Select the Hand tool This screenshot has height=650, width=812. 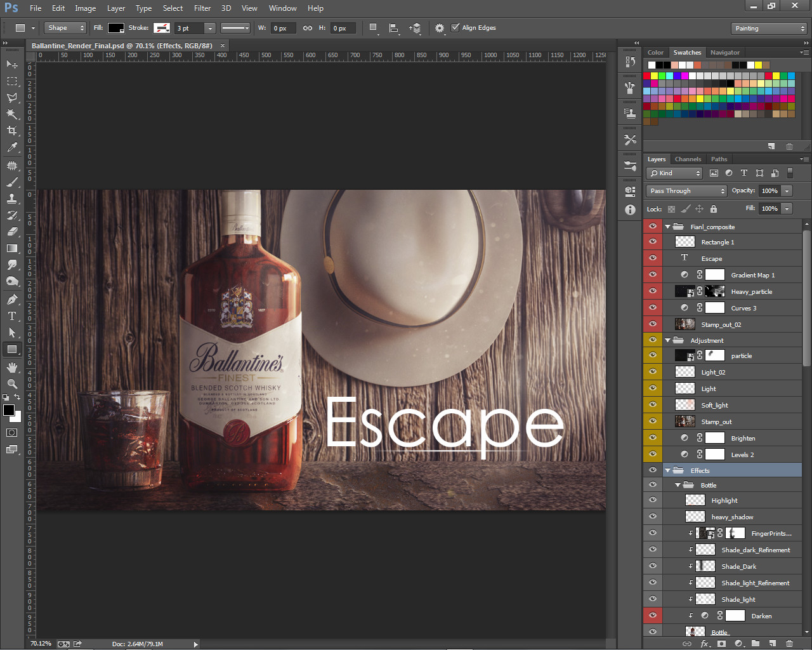[x=12, y=368]
